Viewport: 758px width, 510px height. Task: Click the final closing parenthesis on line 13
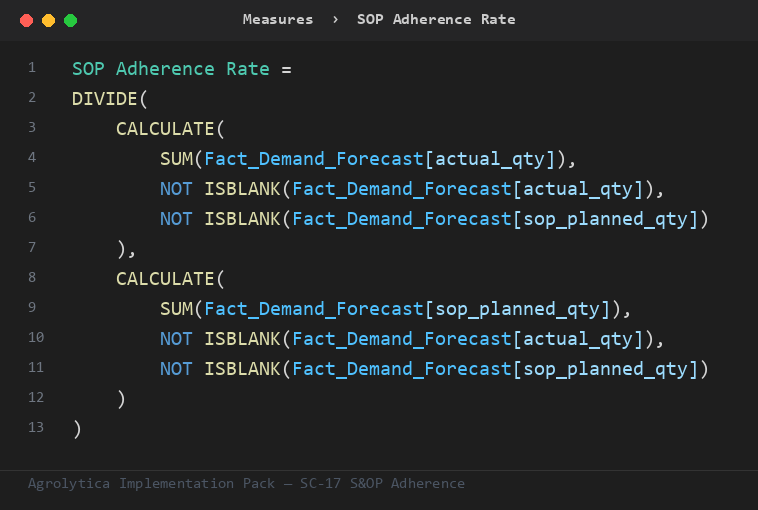[77, 429]
